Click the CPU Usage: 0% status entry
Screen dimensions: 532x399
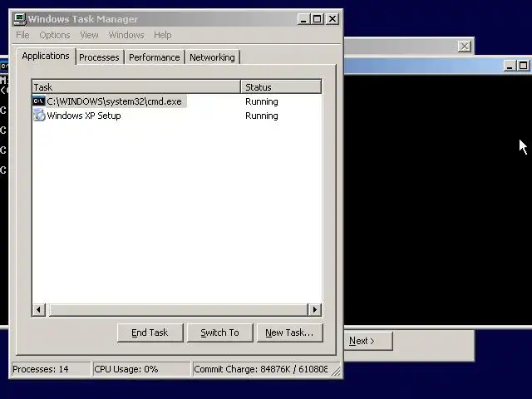click(x=141, y=369)
